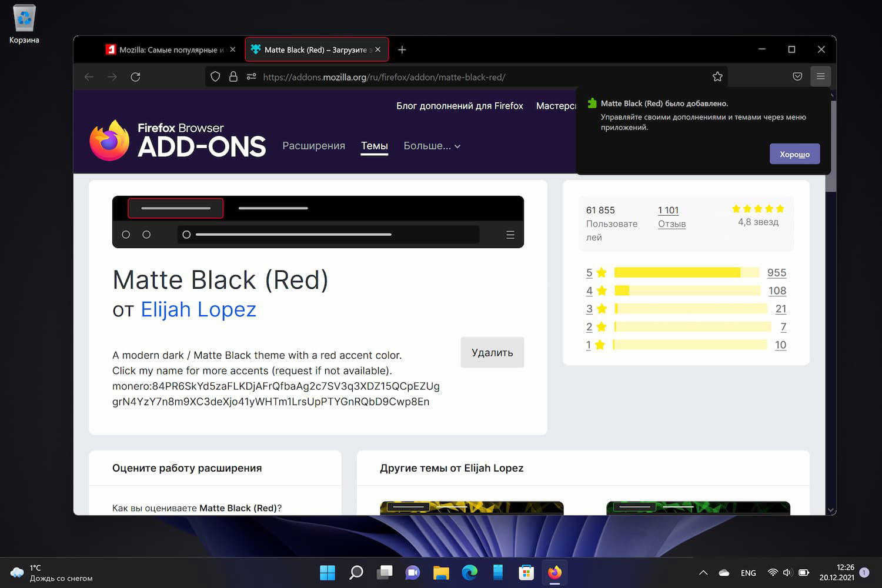
Task: Save the page to Pocket
Action: tap(797, 77)
